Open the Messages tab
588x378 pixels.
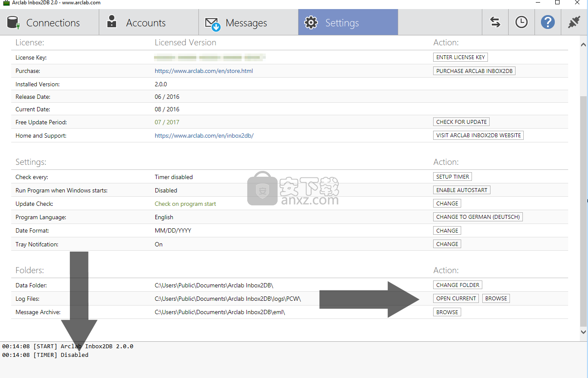248,22
